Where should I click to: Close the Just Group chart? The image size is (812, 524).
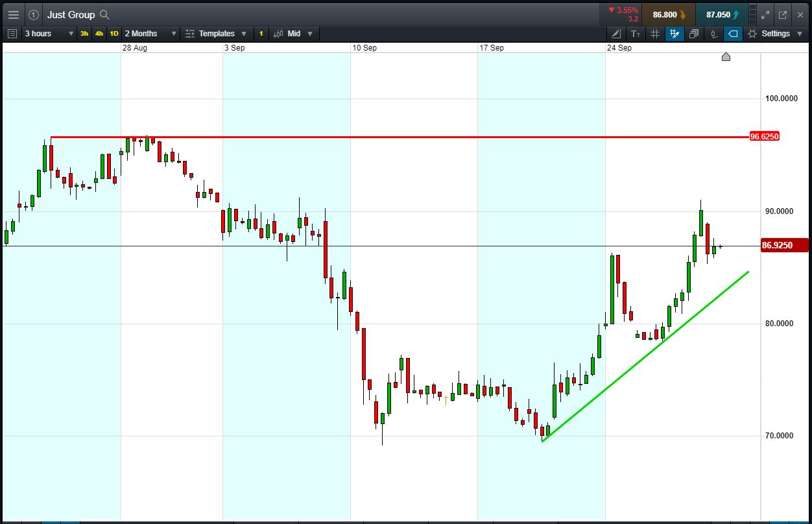click(x=800, y=14)
